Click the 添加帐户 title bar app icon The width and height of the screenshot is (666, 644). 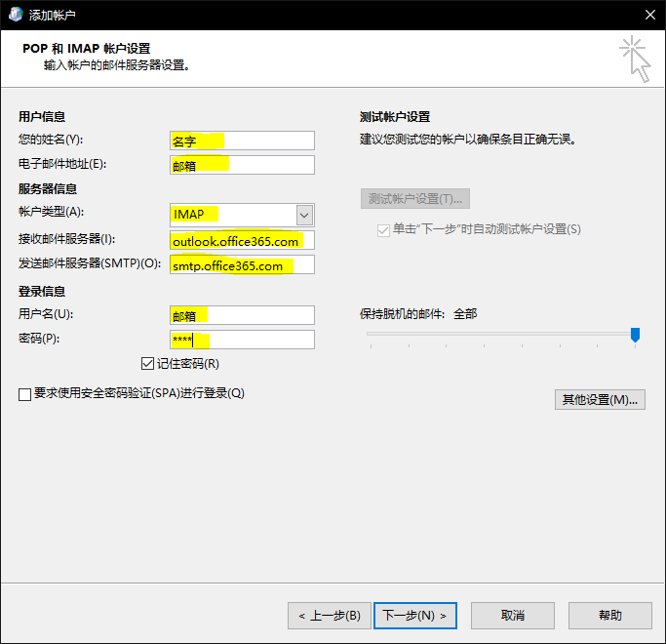[16, 15]
